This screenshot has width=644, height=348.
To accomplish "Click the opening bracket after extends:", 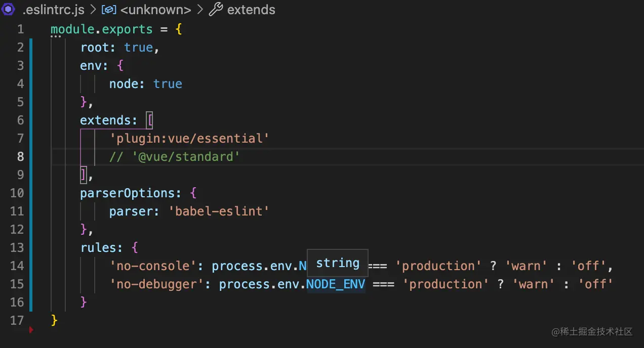I will 149,120.
